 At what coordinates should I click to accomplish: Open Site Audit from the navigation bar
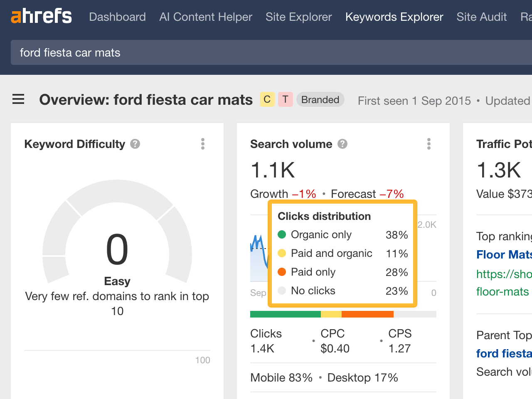[x=481, y=17]
